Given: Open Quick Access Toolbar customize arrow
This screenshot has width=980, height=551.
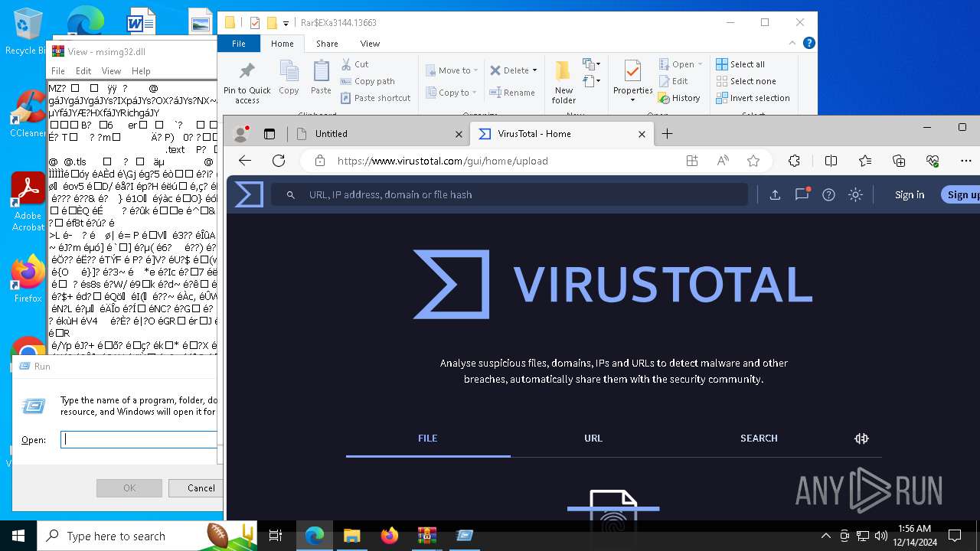Looking at the screenshot, I should 286,23.
